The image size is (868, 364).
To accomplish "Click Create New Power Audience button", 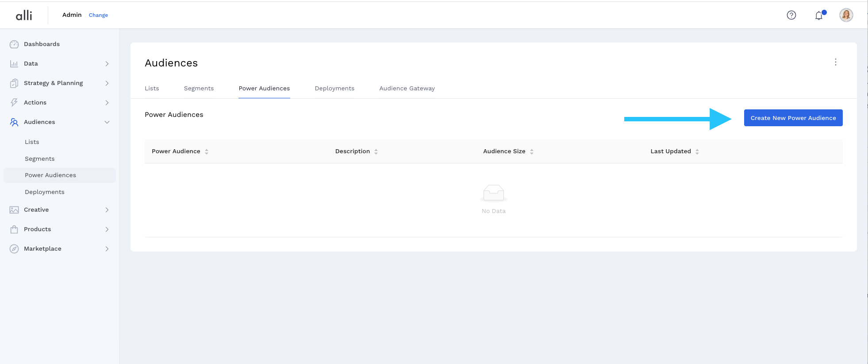I will (793, 118).
